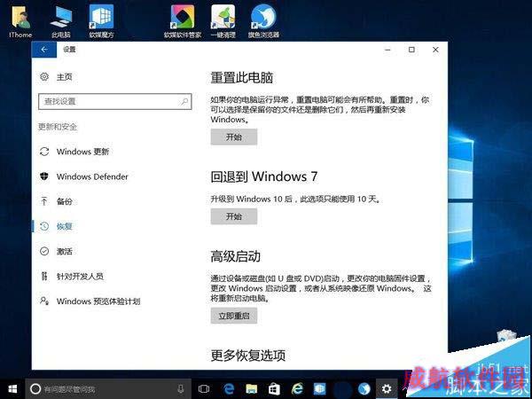Open the 软媒魔方 desktop shortcut
Image resolution: width=532 pixels, height=399 pixels.
101,21
